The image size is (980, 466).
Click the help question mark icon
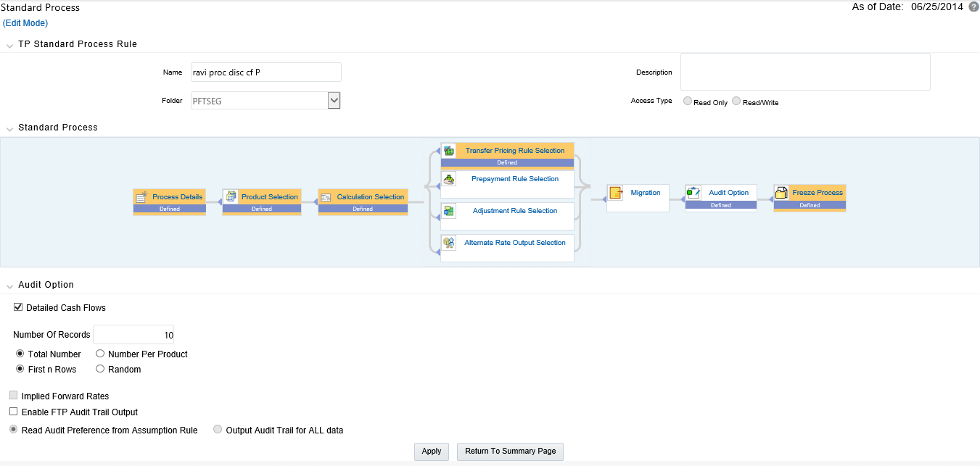[x=973, y=7]
